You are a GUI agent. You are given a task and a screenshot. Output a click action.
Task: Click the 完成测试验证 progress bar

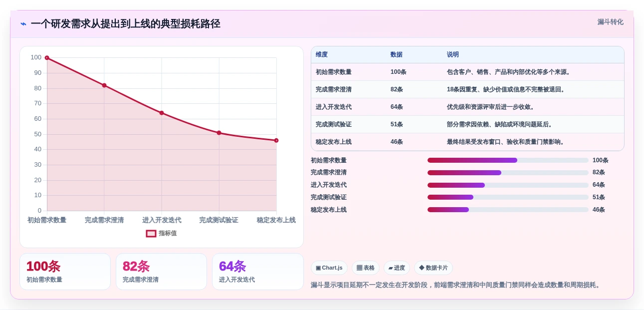[x=508, y=197]
